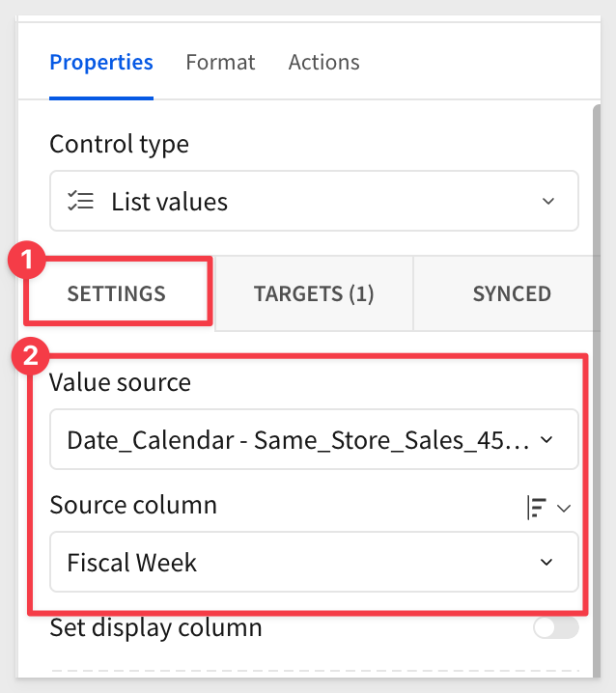Enable the Set display column toggle
The image size is (616, 693).
click(555, 628)
